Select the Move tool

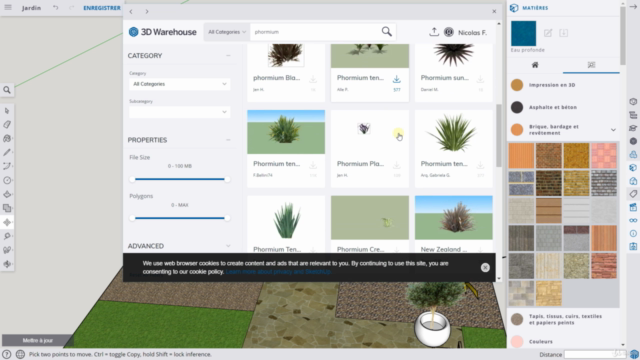7,222
